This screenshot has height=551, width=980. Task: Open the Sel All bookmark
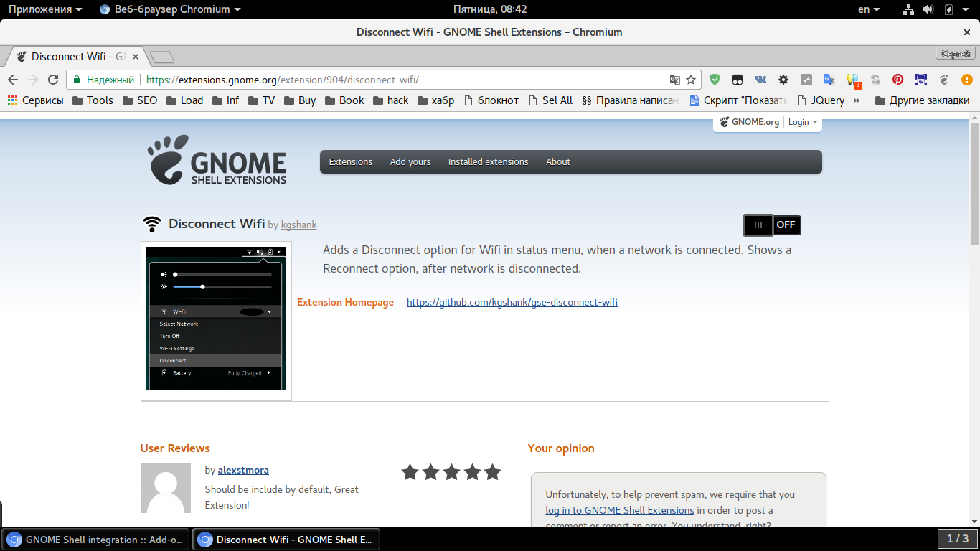click(550, 100)
